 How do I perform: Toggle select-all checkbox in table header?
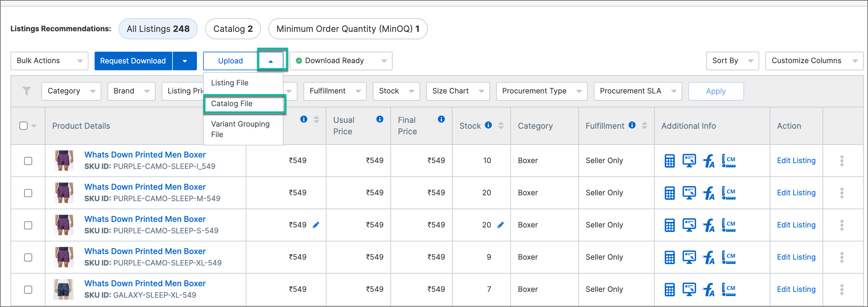pos(23,126)
